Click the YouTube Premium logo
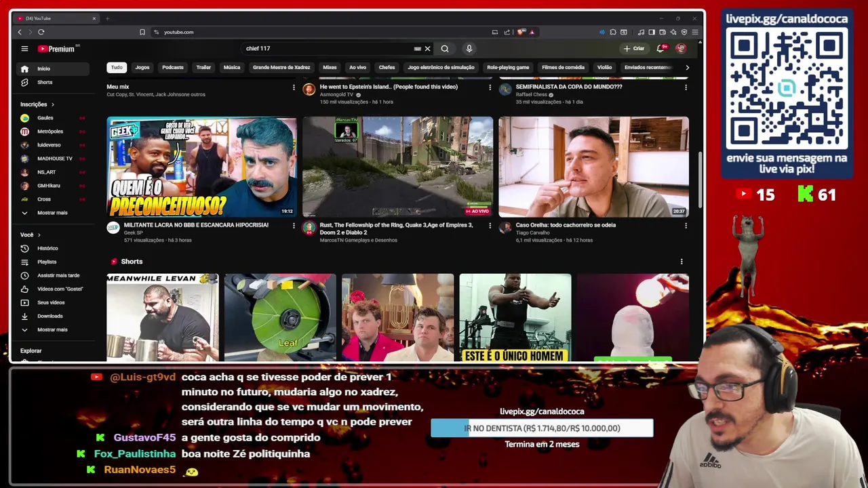 pyautogui.click(x=57, y=49)
